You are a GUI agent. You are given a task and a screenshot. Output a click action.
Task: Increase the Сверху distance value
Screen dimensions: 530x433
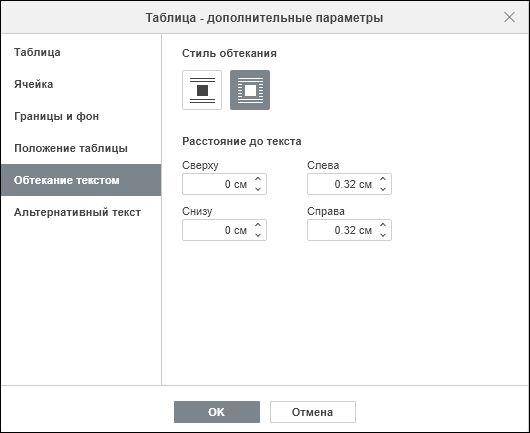click(x=258, y=179)
